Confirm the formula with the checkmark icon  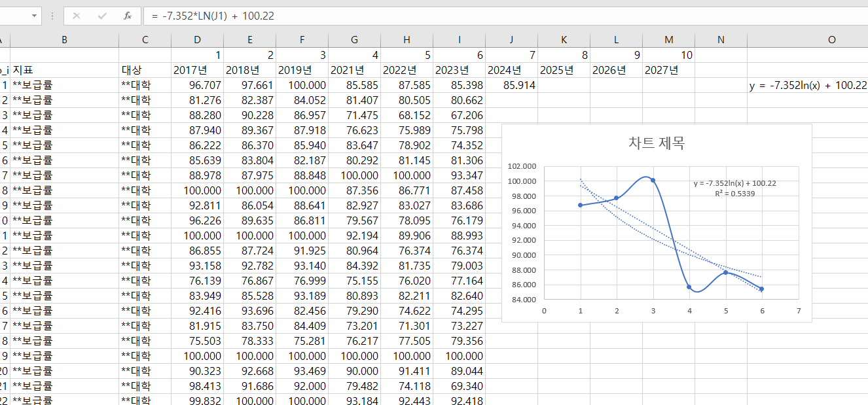(102, 16)
